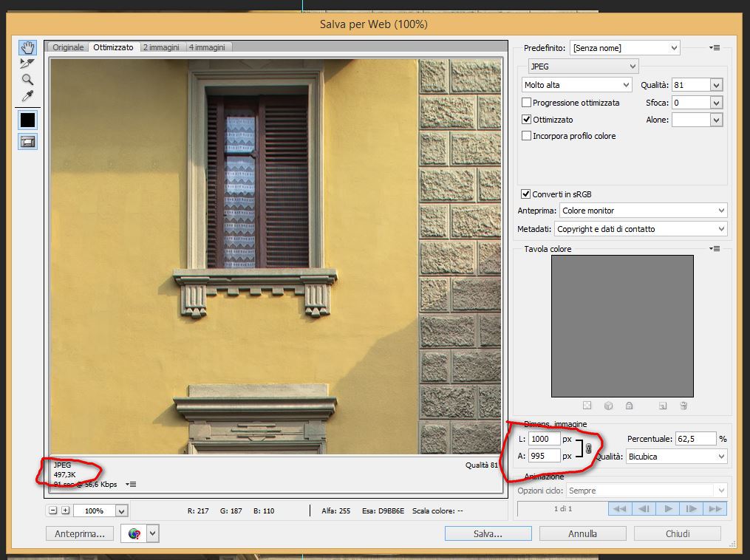Toggle Converti in sRGB checkbox
This screenshot has width=750, height=560.
click(526, 194)
